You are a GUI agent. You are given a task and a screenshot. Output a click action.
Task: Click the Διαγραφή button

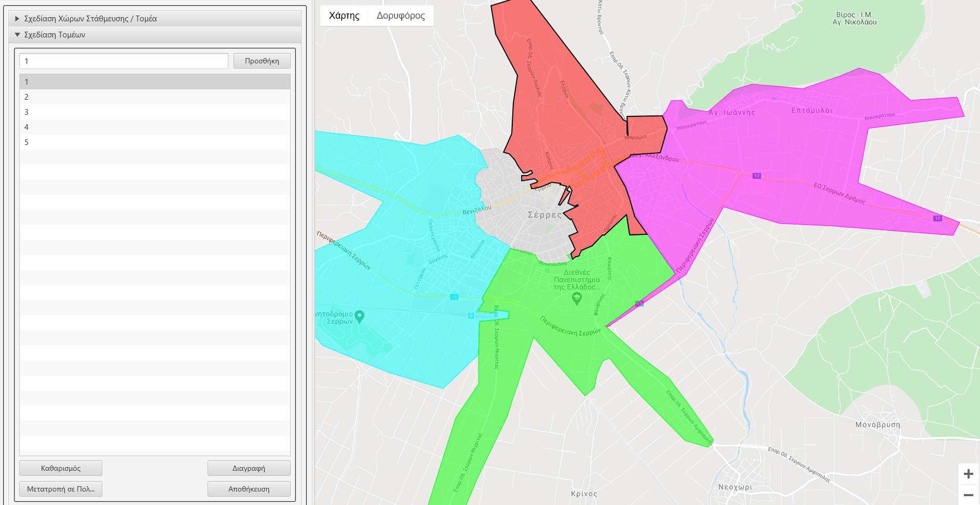[x=249, y=468]
